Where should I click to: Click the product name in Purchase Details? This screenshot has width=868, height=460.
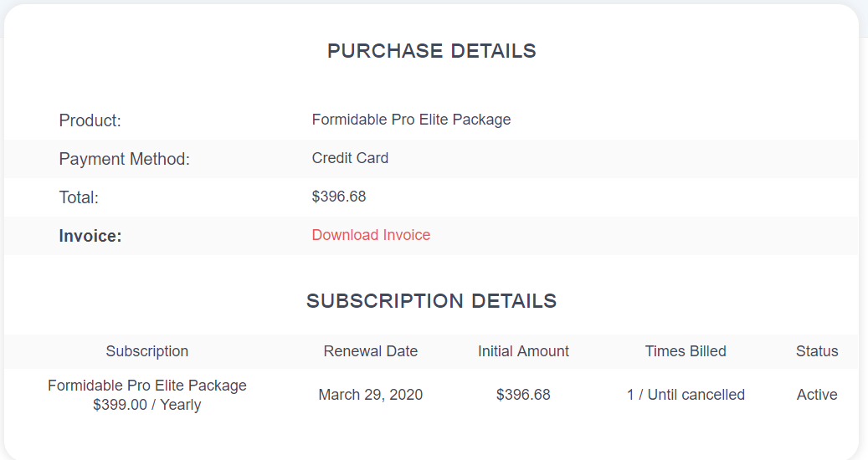411,120
